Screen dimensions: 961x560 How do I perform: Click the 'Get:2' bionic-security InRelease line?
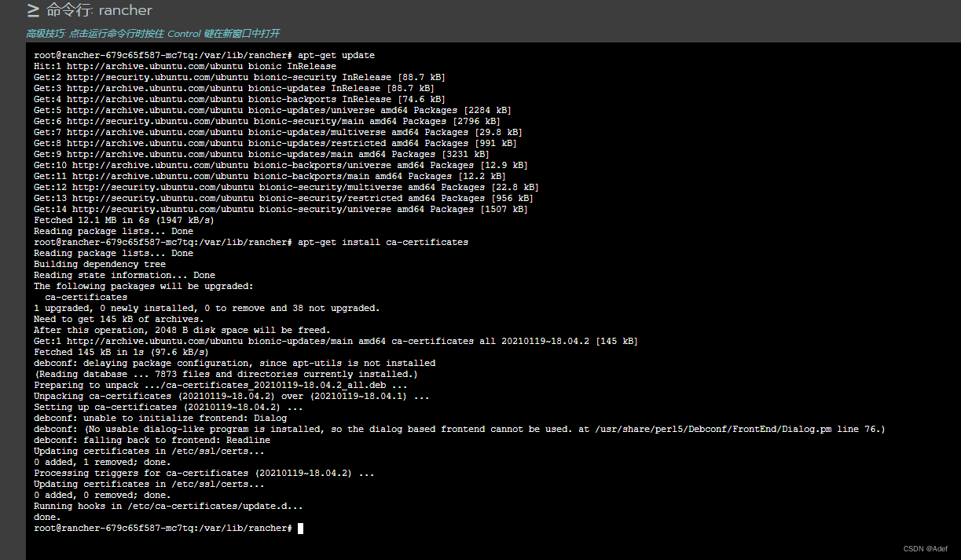click(x=239, y=77)
